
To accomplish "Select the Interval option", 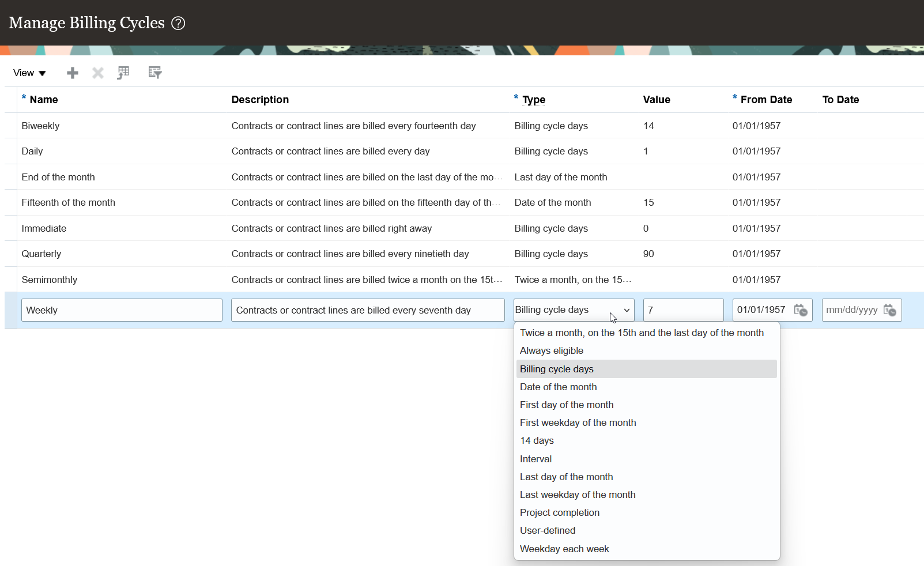I will click(647, 459).
